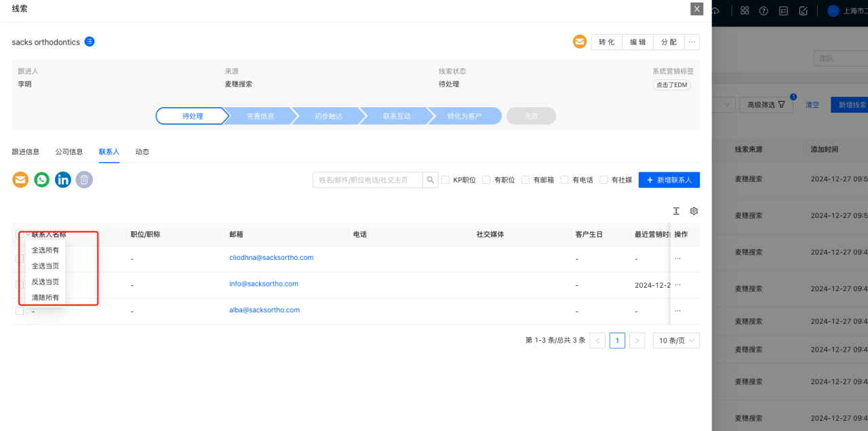Screen dimensions: 868x431
Task: Open 高级筛选 filter in background list
Action: (x=766, y=105)
